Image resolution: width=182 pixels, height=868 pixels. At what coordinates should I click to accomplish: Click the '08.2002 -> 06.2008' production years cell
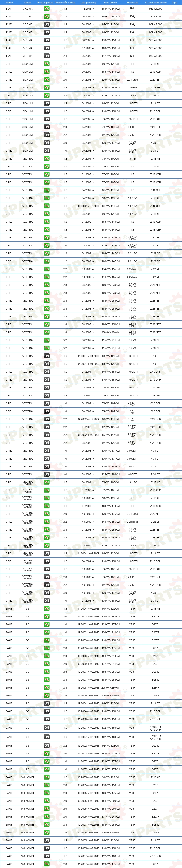88,435
